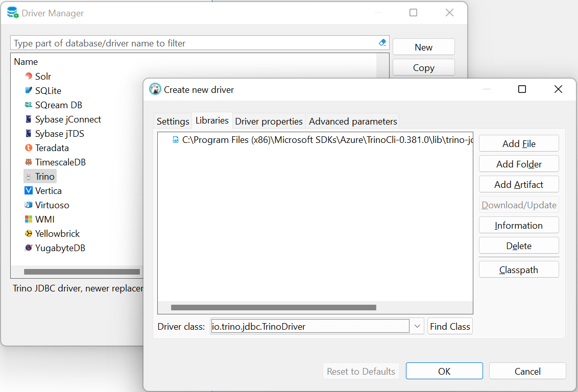
Task: Click the Trino bunny icon in list
Action: click(29, 177)
